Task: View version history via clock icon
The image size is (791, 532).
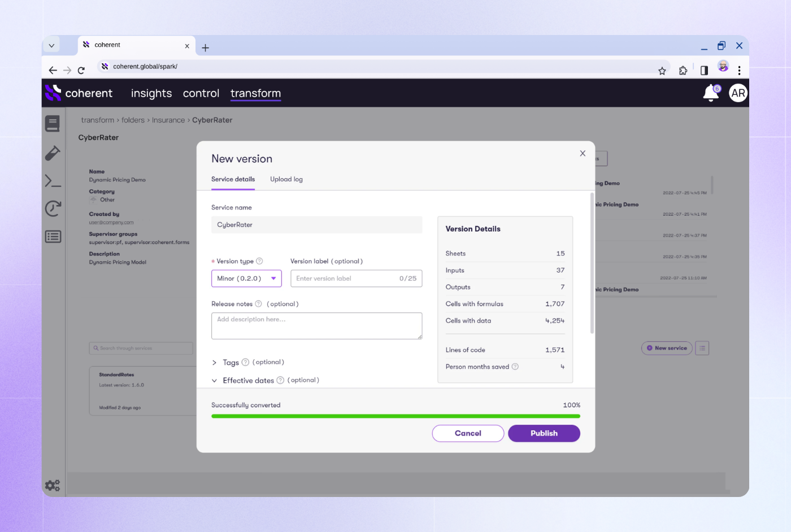Action: coord(53,208)
